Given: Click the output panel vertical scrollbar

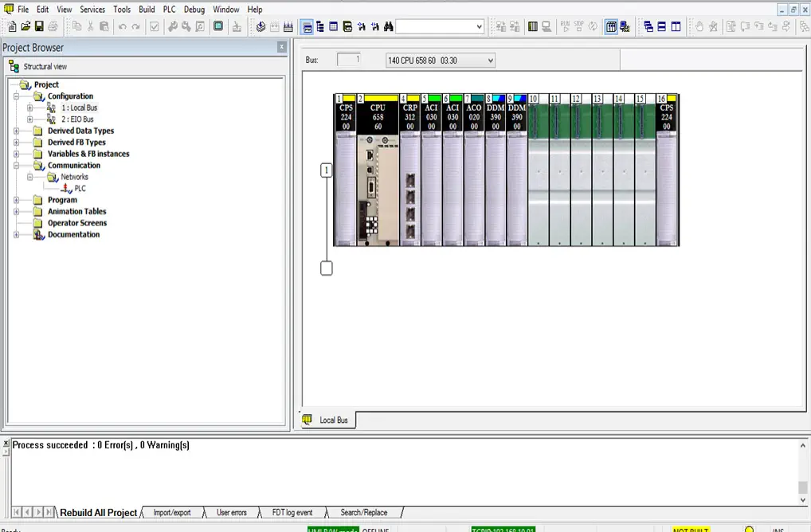Looking at the screenshot, I should pyautogui.click(x=803, y=470).
